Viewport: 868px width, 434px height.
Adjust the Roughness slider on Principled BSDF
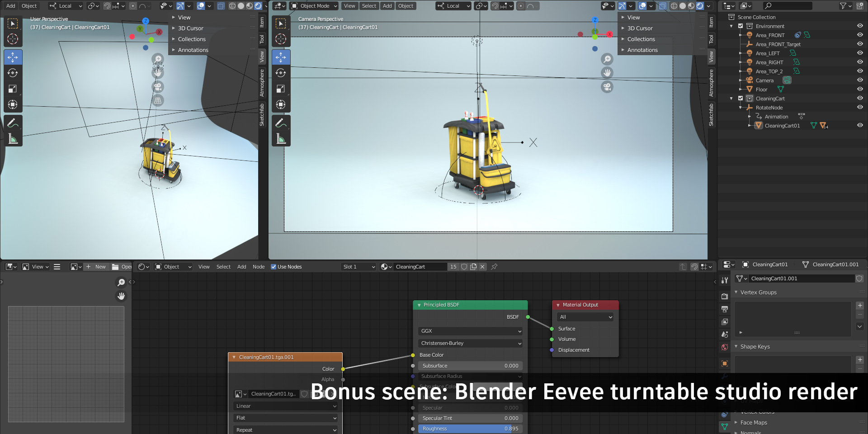pos(470,429)
